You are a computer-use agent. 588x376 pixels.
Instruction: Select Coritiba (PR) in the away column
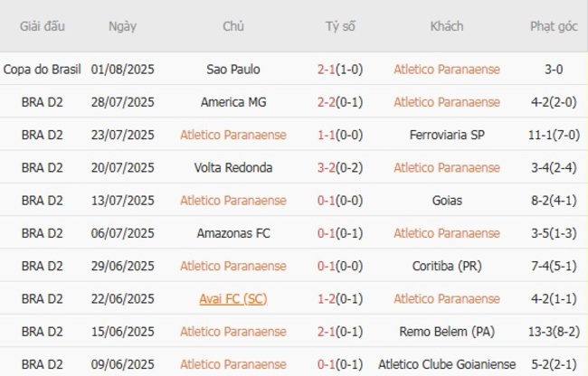446,266
